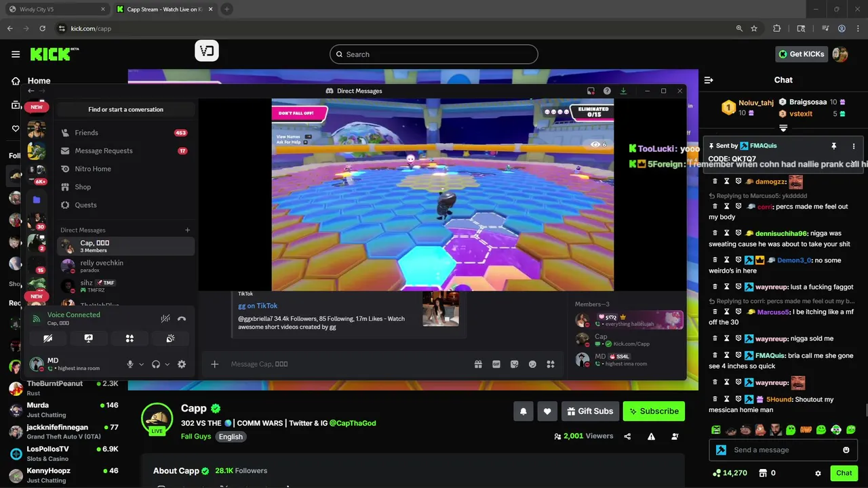Open pinned message three-dot options
The height and width of the screenshot is (488, 868).
pyautogui.click(x=854, y=146)
